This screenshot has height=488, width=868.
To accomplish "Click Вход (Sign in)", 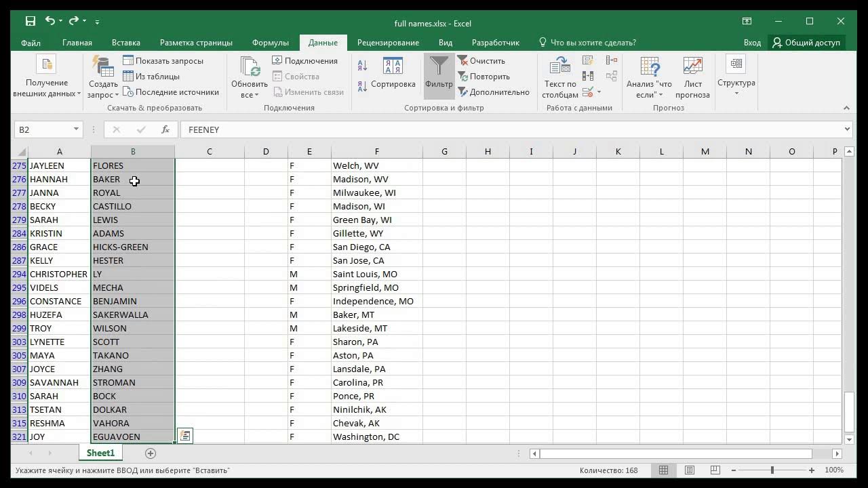I will coord(752,43).
